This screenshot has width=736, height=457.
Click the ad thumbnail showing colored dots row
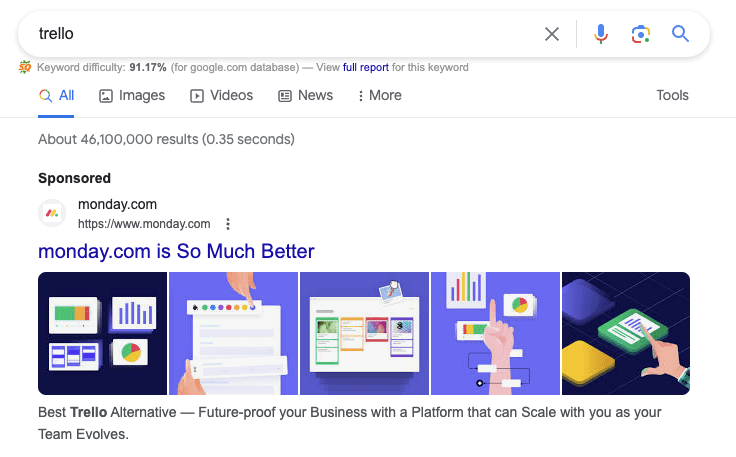point(233,333)
